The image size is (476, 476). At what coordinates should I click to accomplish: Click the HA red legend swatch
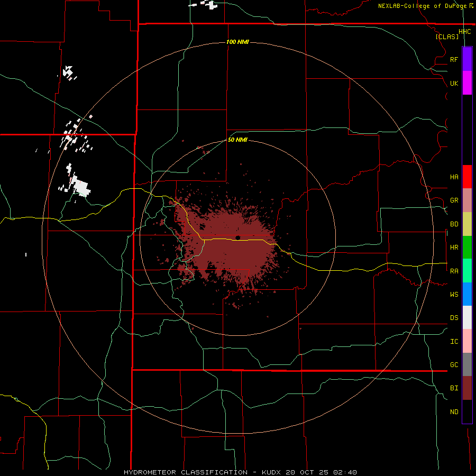pos(467,177)
